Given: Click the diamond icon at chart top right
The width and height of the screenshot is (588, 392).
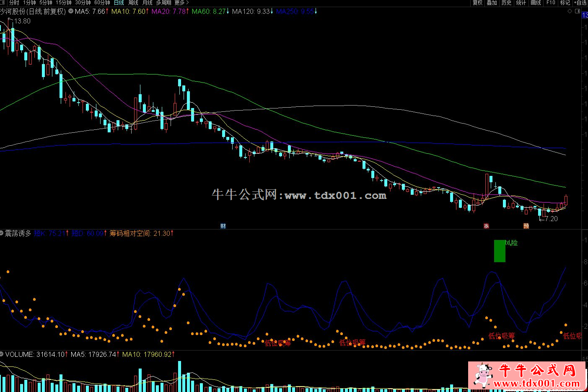Looking at the screenshot, I should [570, 11].
